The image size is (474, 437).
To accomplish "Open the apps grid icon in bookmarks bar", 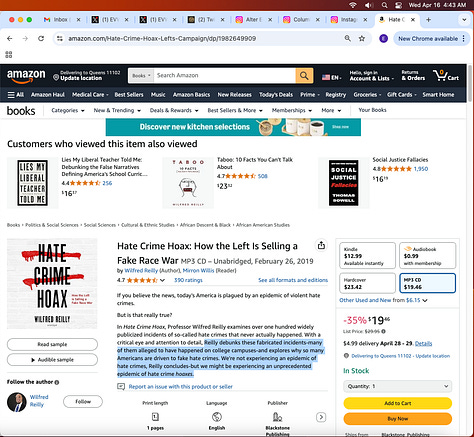I will (9, 54).
